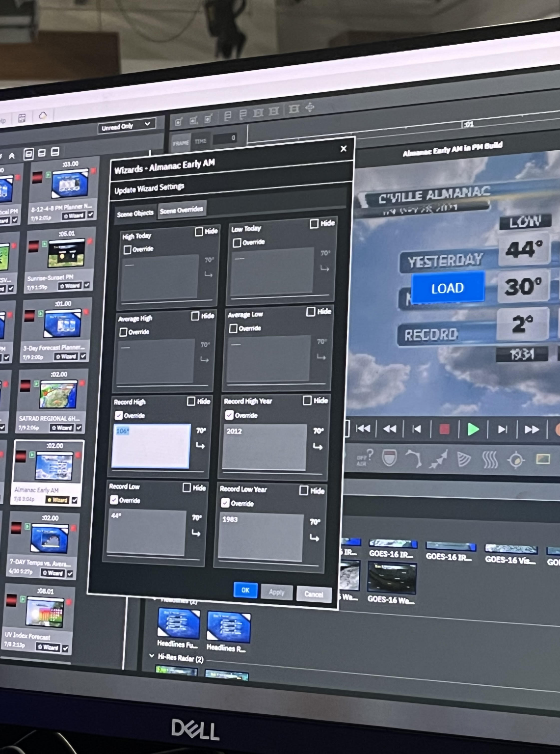This screenshot has width=560, height=754.
Task: Click return arrow in Record High box
Action: click(x=200, y=446)
